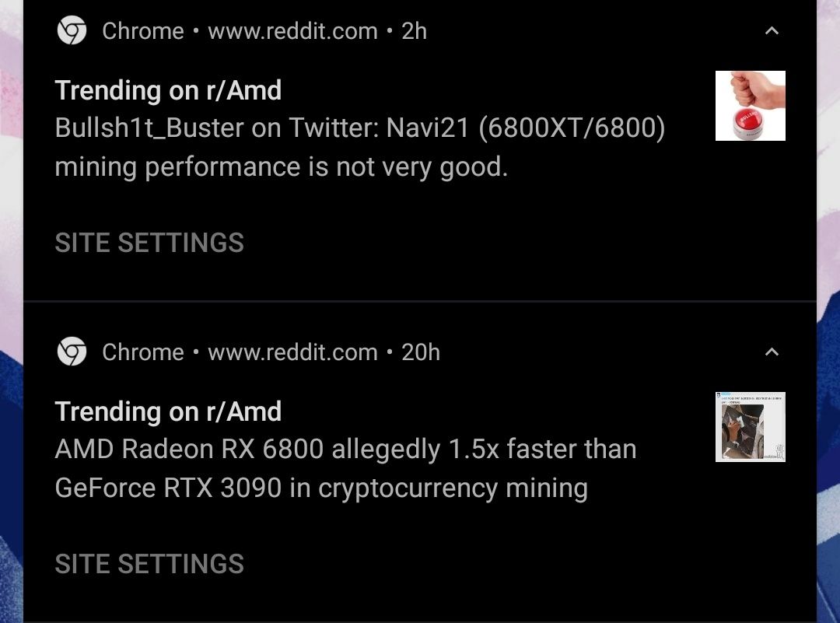Tap www.reddit.com in the 2h notification header
This screenshot has height=623, width=840.
tap(292, 31)
